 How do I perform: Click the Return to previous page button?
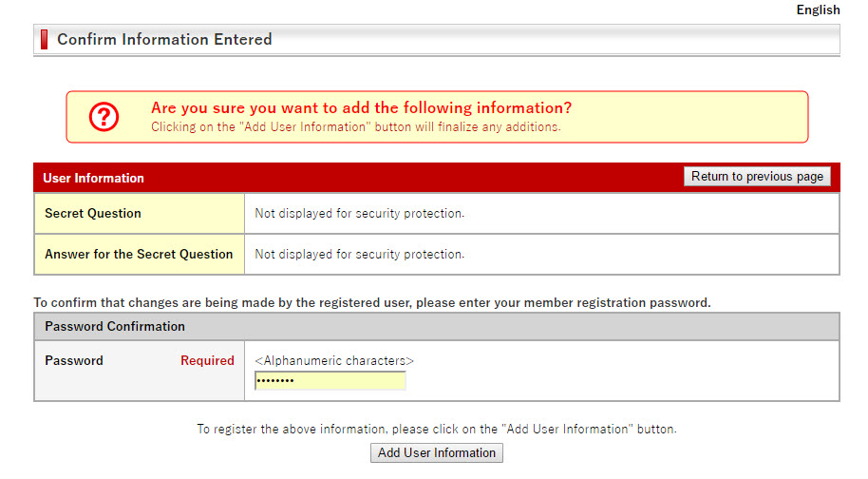(757, 176)
